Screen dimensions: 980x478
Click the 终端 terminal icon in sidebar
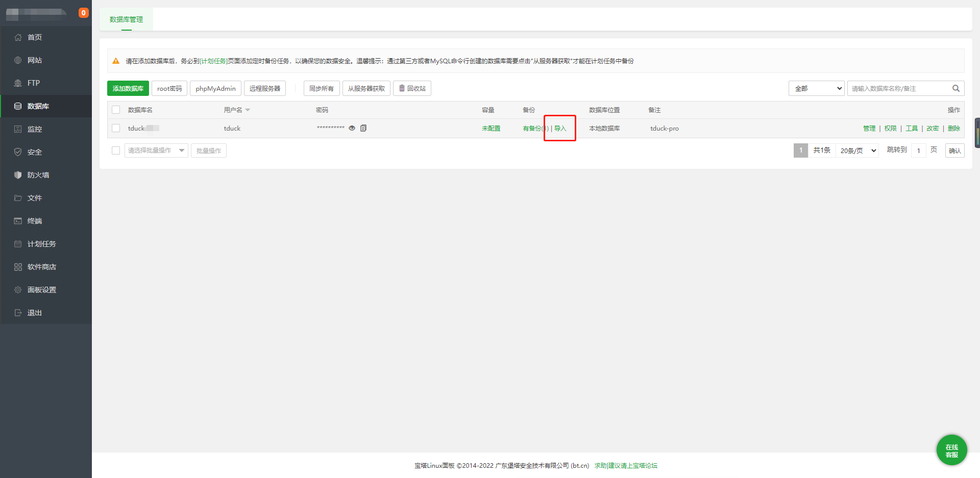click(x=18, y=221)
